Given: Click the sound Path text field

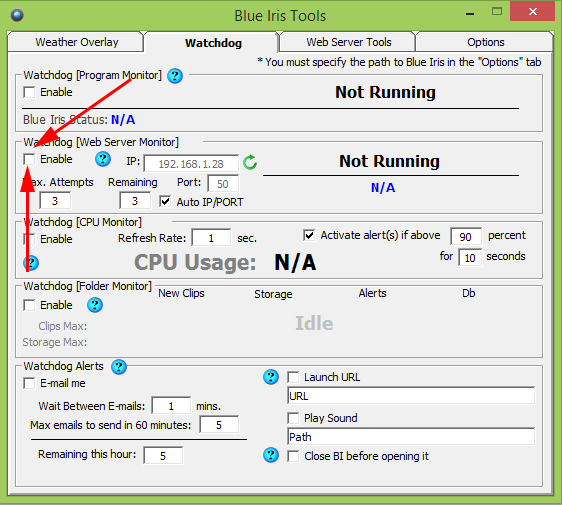Looking at the screenshot, I should [411, 437].
